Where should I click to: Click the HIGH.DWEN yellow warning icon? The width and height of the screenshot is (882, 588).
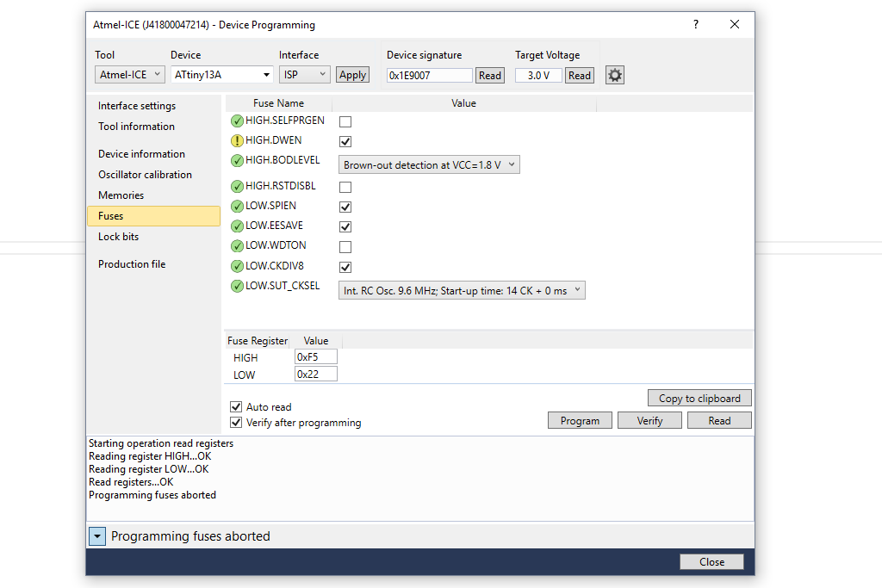[x=238, y=140]
